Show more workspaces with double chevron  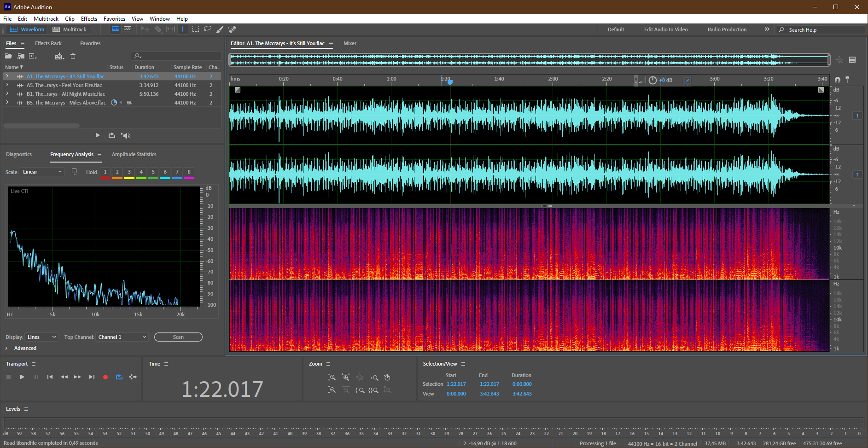[x=767, y=29]
